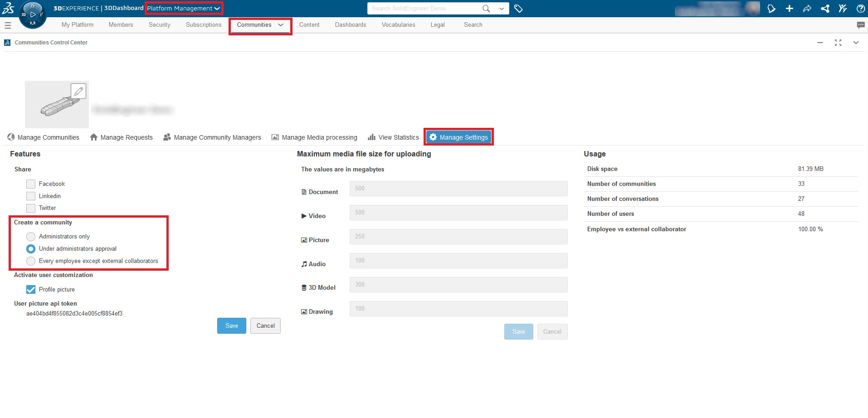
Task: Expand the Communities tab dropdown
Action: pyautogui.click(x=281, y=25)
